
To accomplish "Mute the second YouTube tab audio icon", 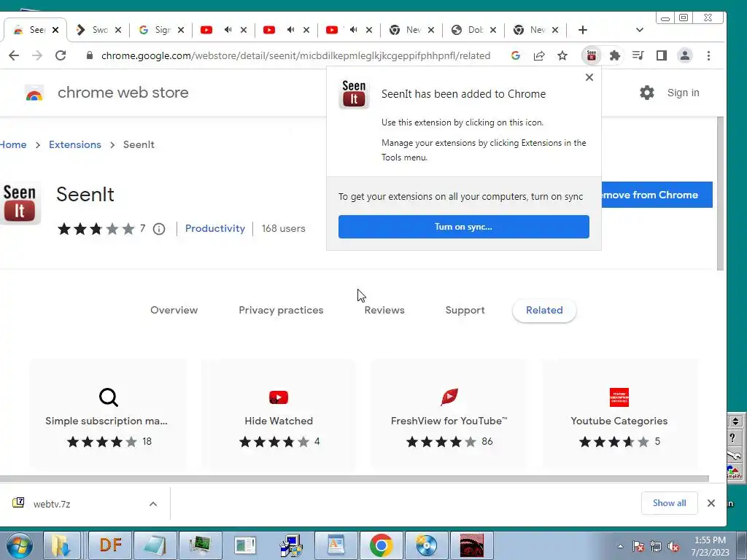I will tap(290, 29).
